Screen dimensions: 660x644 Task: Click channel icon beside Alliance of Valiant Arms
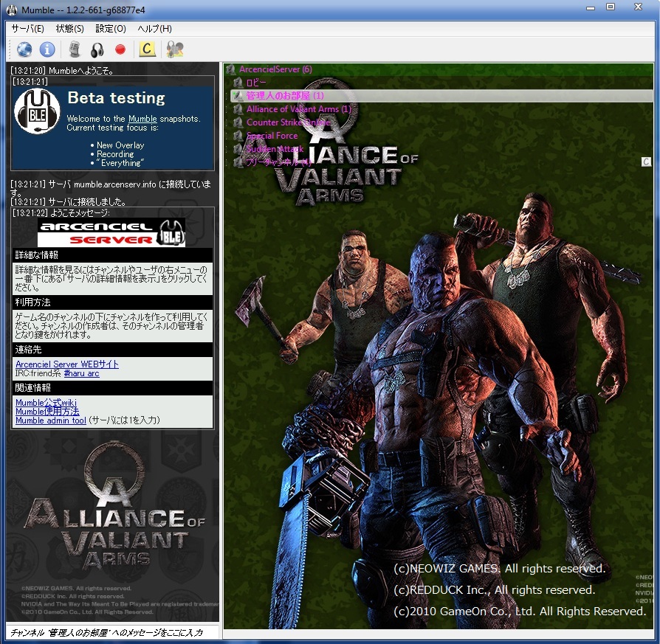(238, 109)
